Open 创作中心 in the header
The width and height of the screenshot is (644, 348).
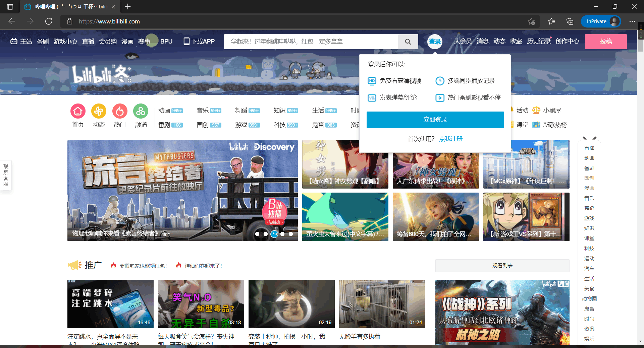pos(567,41)
